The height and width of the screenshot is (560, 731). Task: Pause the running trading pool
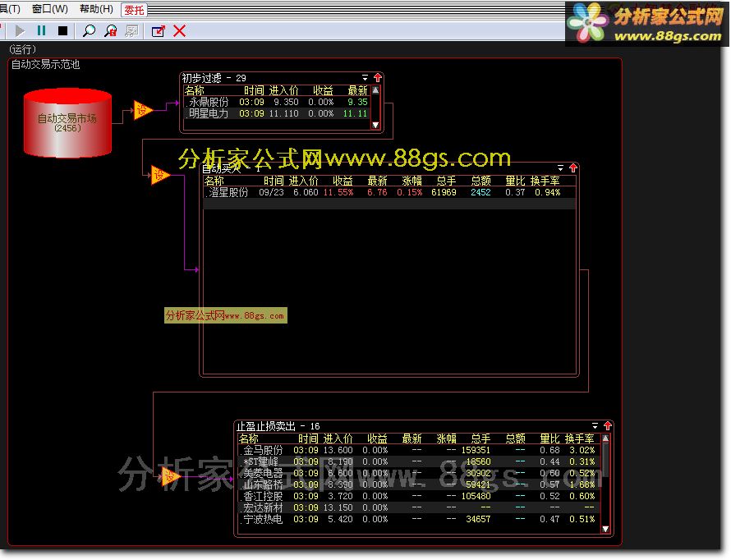point(42,30)
